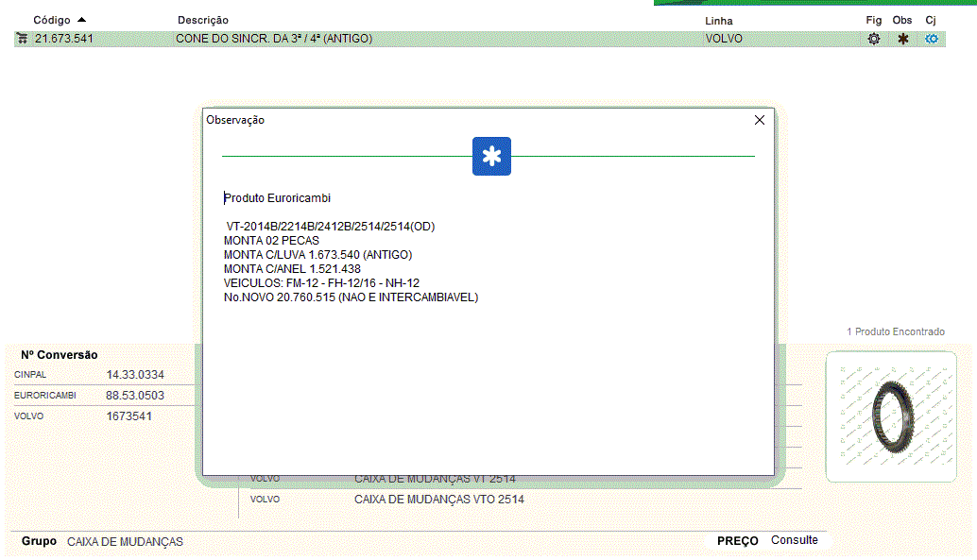Click the blue asterisk icon in Observação dialog
977x560 pixels.
pyautogui.click(x=491, y=157)
